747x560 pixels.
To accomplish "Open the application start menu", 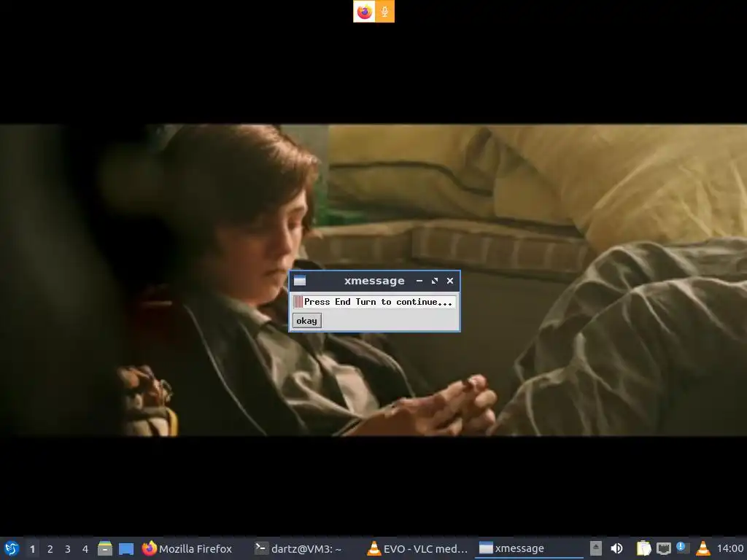I will (12, 548).
